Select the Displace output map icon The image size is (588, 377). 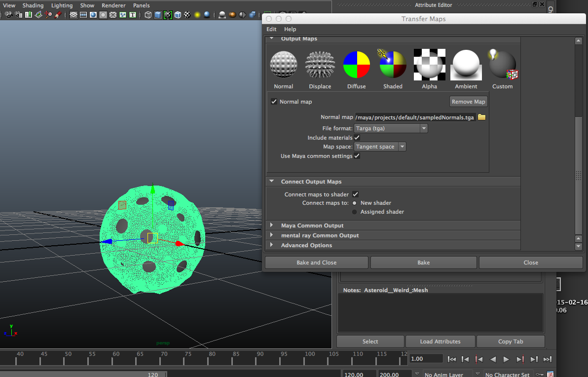click(320, 65)
